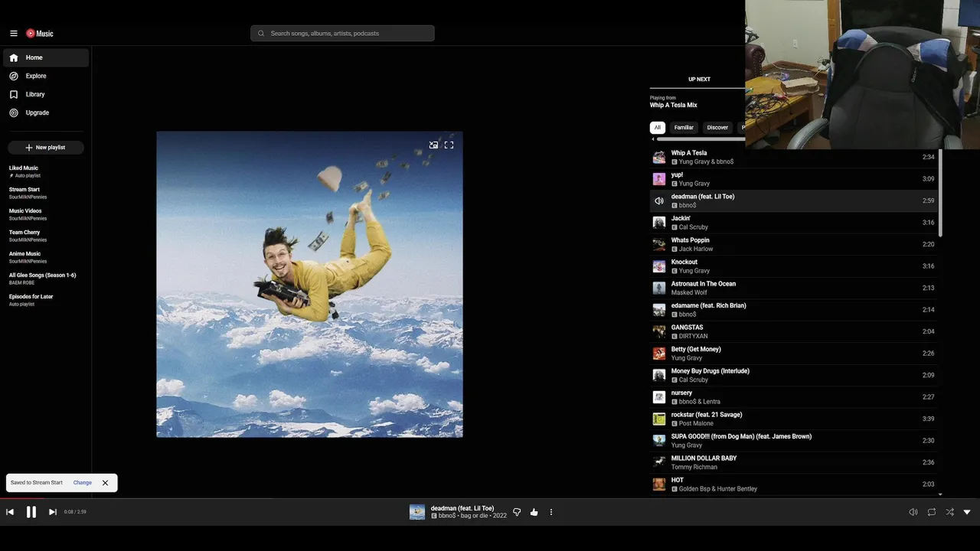Click the filter chips horizontal scrollbar
Image resolution: width=980 pixels, height=551 pixels.
coord(701,139)
